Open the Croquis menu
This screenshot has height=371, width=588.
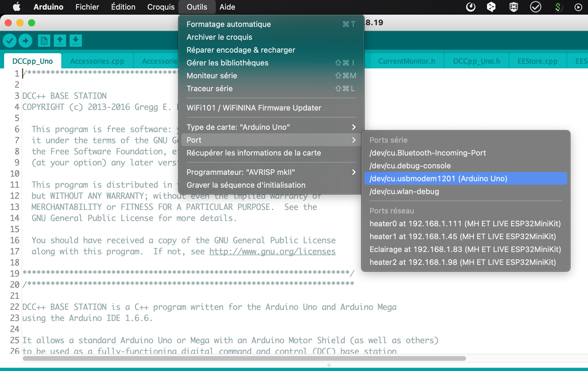[161, 7]
